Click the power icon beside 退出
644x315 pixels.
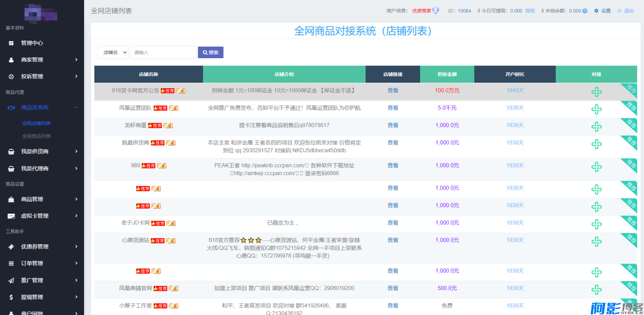[x=619, y=11]
